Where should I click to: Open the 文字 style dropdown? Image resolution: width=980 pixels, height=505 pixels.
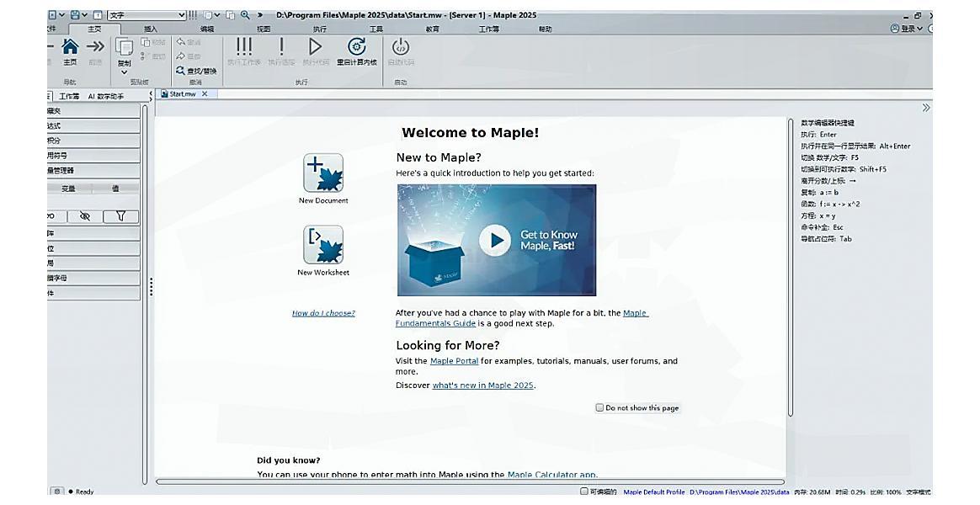pyautogui.click(x=182, y=15)
